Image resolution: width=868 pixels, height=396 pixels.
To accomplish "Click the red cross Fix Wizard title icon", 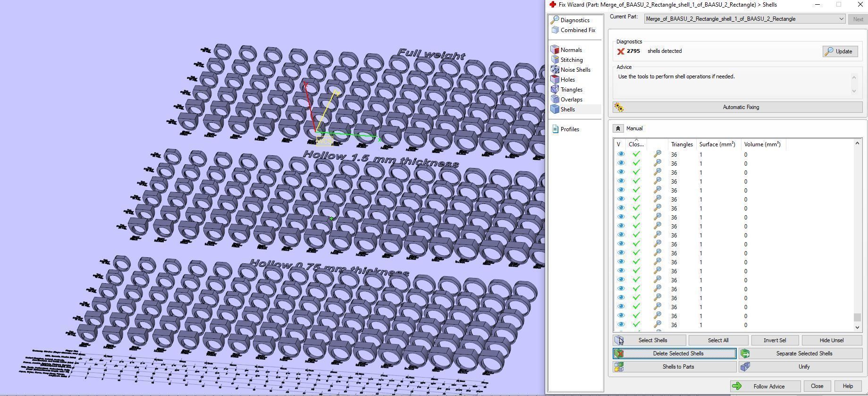I will click(553, 5).
